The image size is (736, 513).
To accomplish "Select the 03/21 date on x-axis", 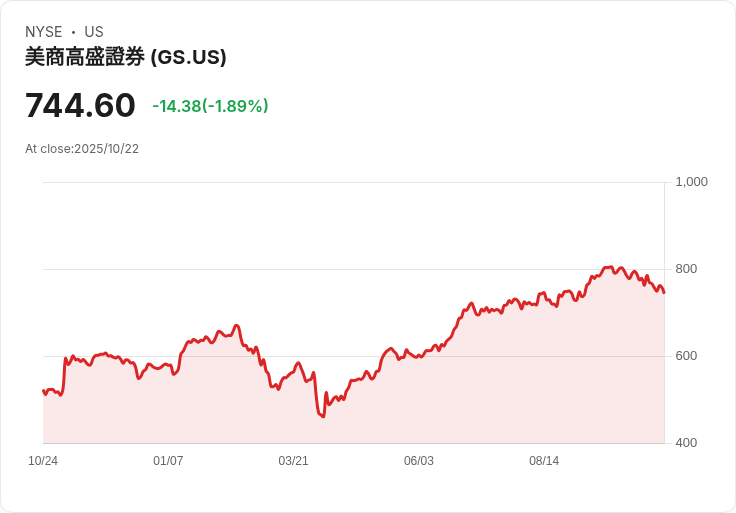I will point(293,461).
